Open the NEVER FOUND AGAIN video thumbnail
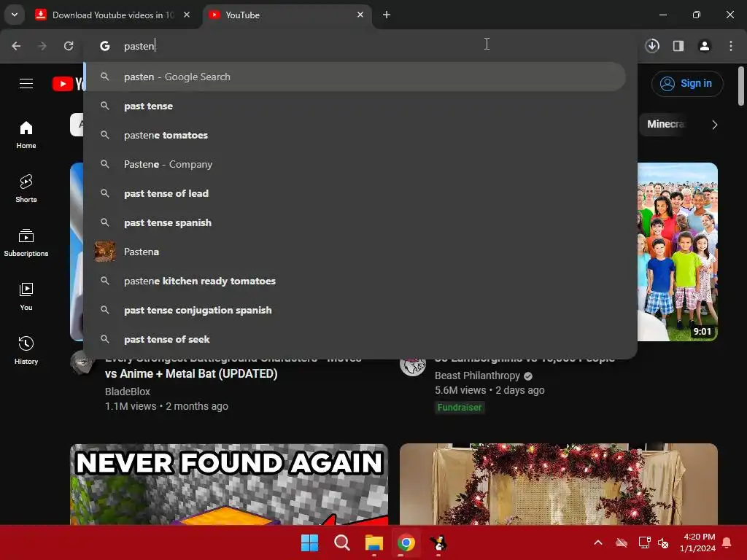Screen dimensions: 747x560 click(229, 484)
